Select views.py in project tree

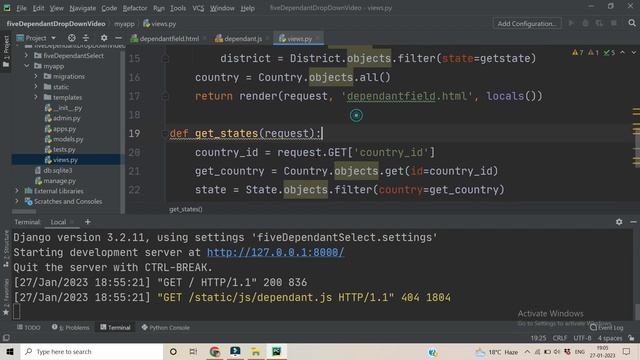[61, 160]
